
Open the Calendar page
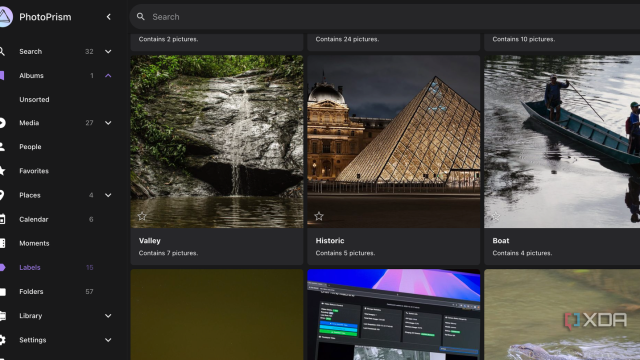point(33,219)
